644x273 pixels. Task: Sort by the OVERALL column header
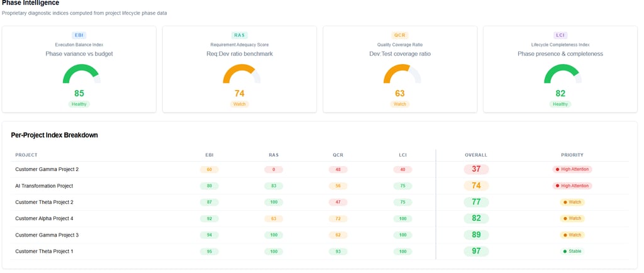tap(476, 155)
